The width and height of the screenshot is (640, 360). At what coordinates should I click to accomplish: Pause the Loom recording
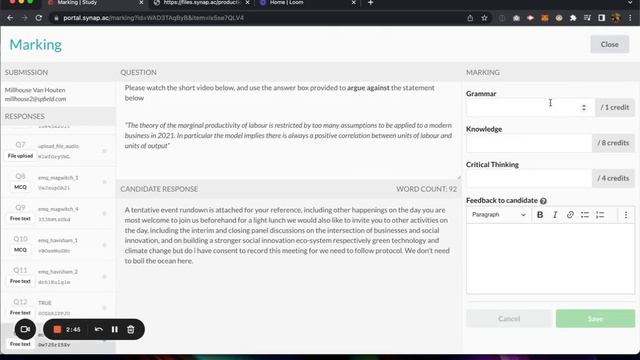coord(115,329)
